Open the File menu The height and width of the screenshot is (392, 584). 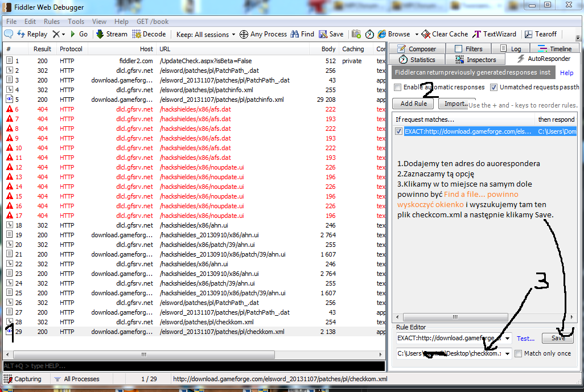11,22
